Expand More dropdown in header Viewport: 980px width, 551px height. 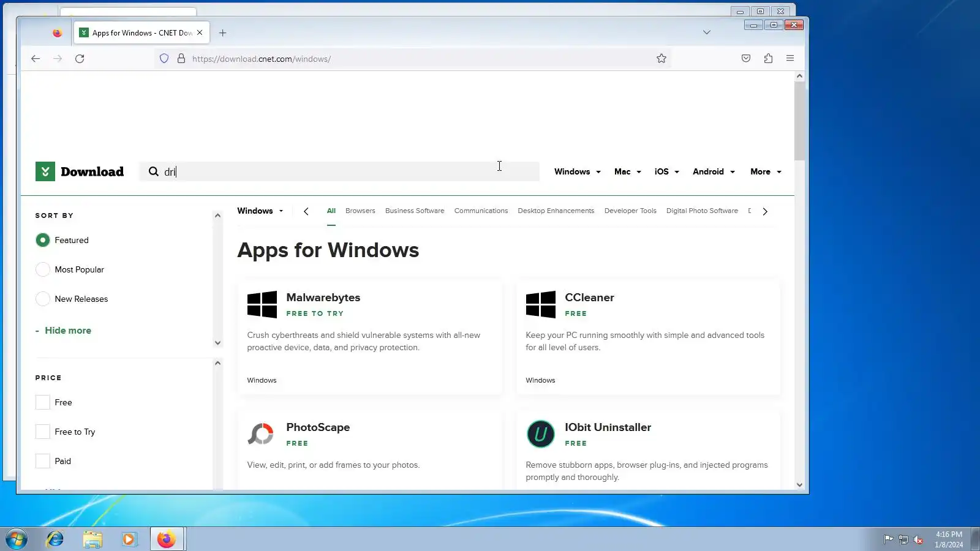click(766, 171)
